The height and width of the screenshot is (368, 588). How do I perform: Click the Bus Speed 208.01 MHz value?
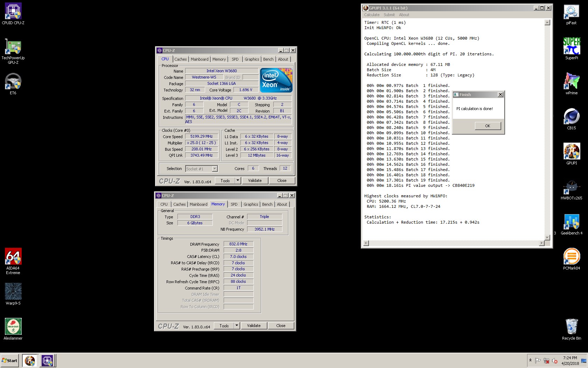point(202,149)
